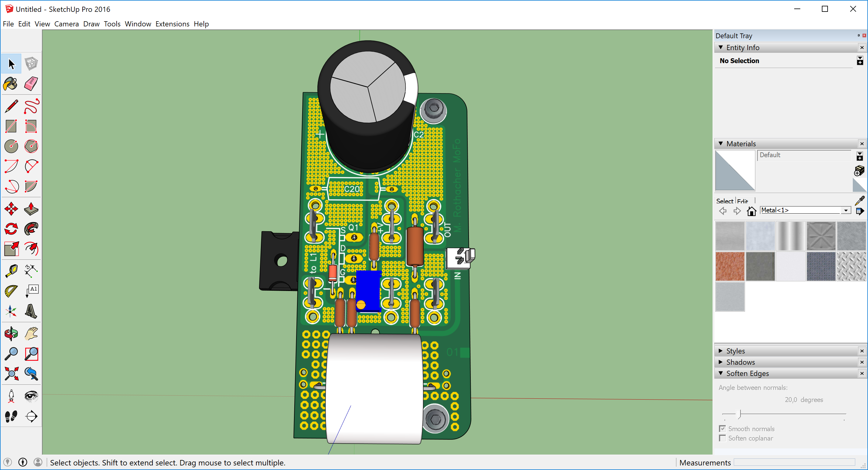Activate the Move tool
The height and width of the screenshot is (470, 868).
[11, 209]
